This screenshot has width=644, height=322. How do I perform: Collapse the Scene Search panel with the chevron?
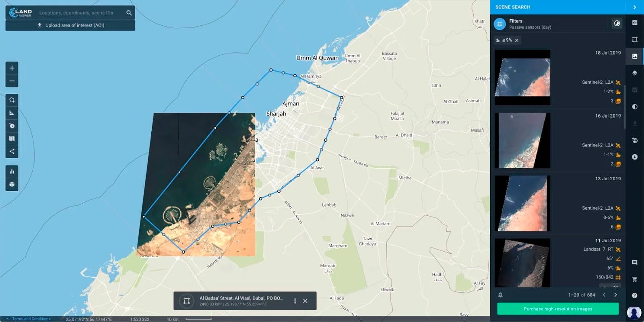click(x=635, y=7)
